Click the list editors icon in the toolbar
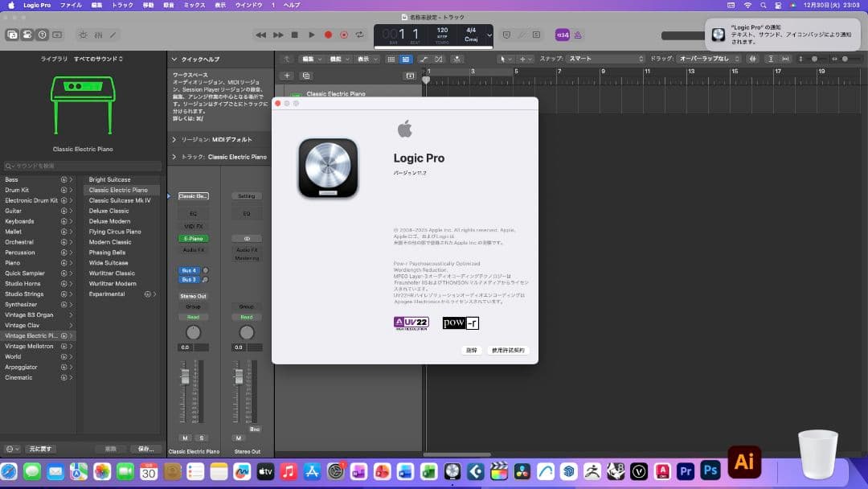This screenshot has height=489, width=868. 391,59
